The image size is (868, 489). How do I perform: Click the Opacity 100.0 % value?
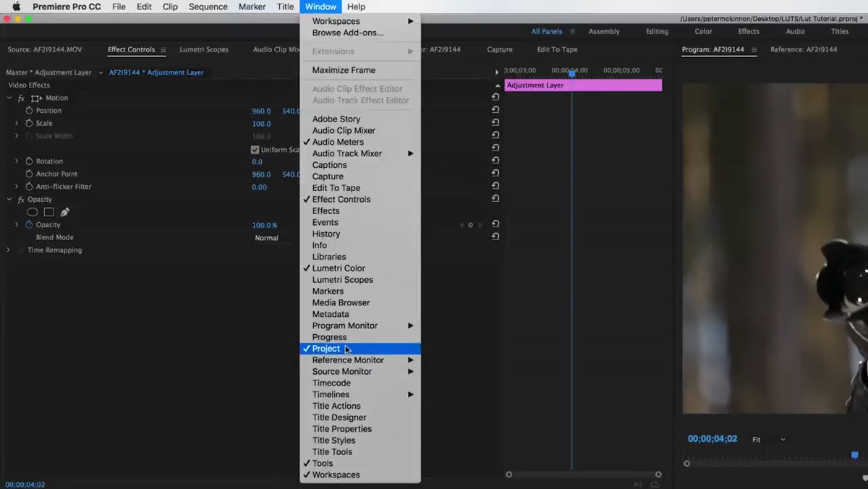[x=264, y=226]
